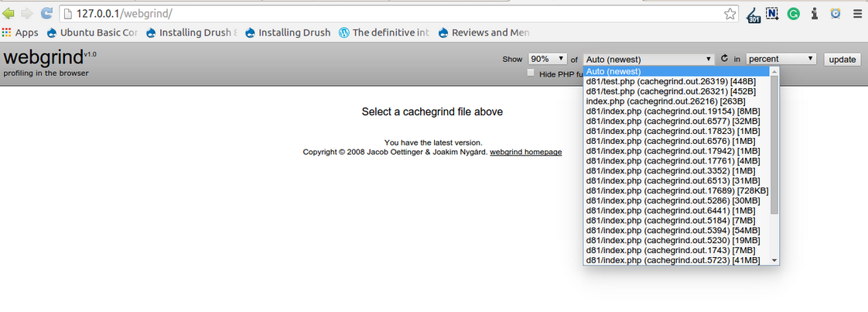
Task: Reload the page with browser refresh icon
Action: click(x=46, y=13)
